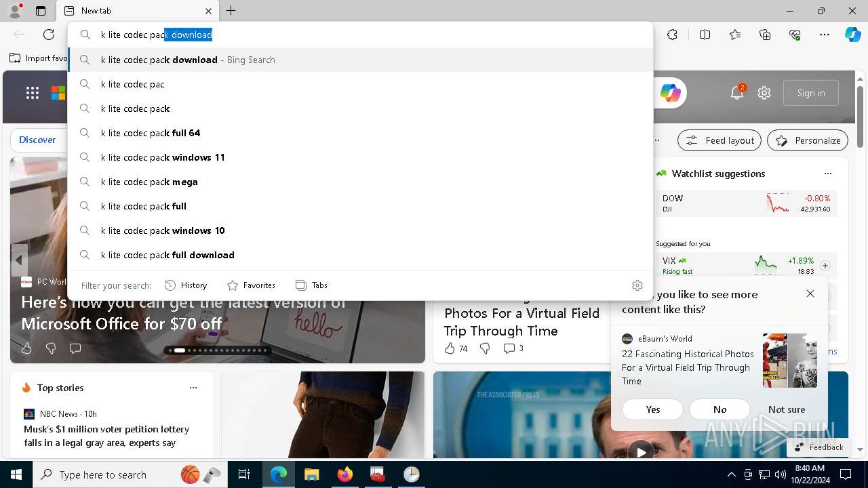The image size is (868, 488).
Task: Select suggestion 'k lite codec pack windows 11'
Action: pyautogui.click(x=361, y=157)
